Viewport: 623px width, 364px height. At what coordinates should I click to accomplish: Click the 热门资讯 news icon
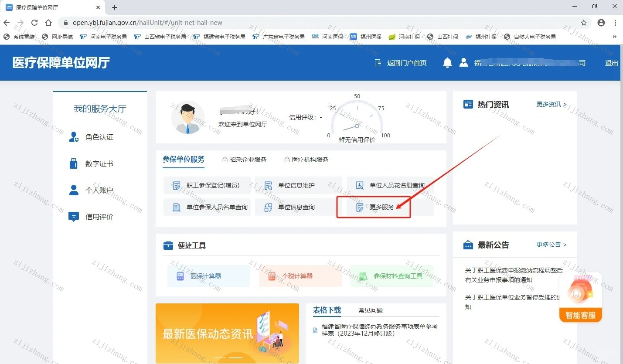point(468,105)
